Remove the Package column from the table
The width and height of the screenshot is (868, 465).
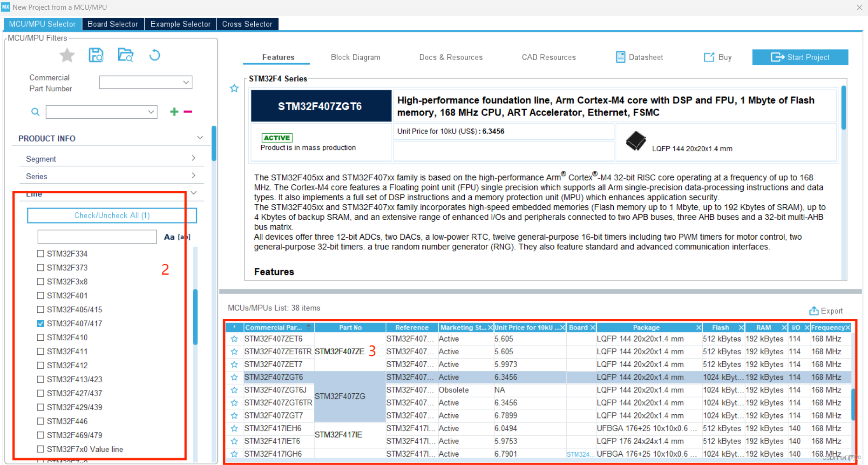click(698, 328)
